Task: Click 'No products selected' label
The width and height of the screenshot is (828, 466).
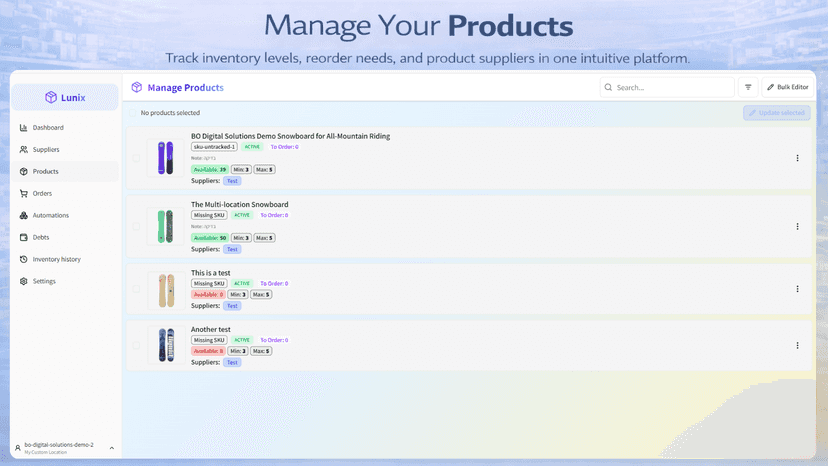Action: click(170, 113)
